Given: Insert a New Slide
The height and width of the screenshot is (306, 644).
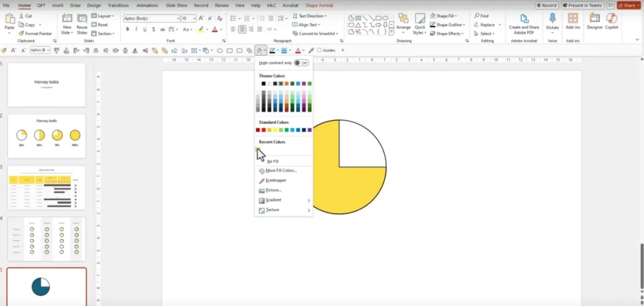Looking at the screenshot, I should [x=67, y=24].
